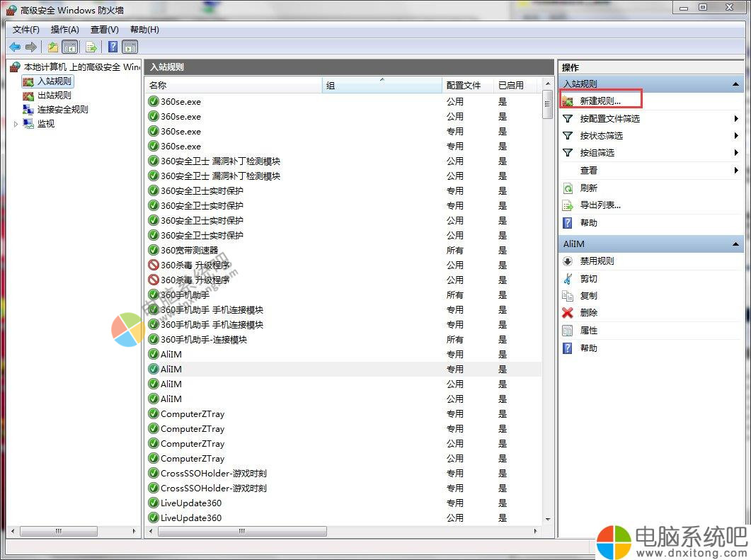
Task: Click 帮助 under the AliIM actions section
Action: pos(589,348)
